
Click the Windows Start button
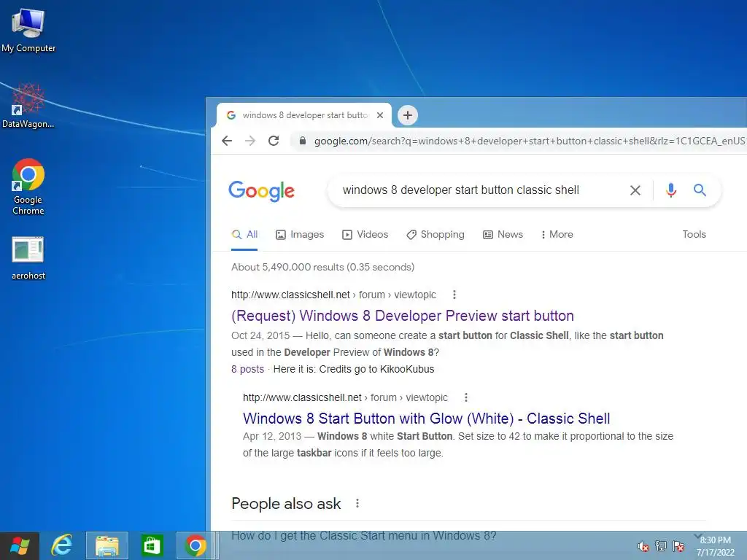click(x=20, y=545)
